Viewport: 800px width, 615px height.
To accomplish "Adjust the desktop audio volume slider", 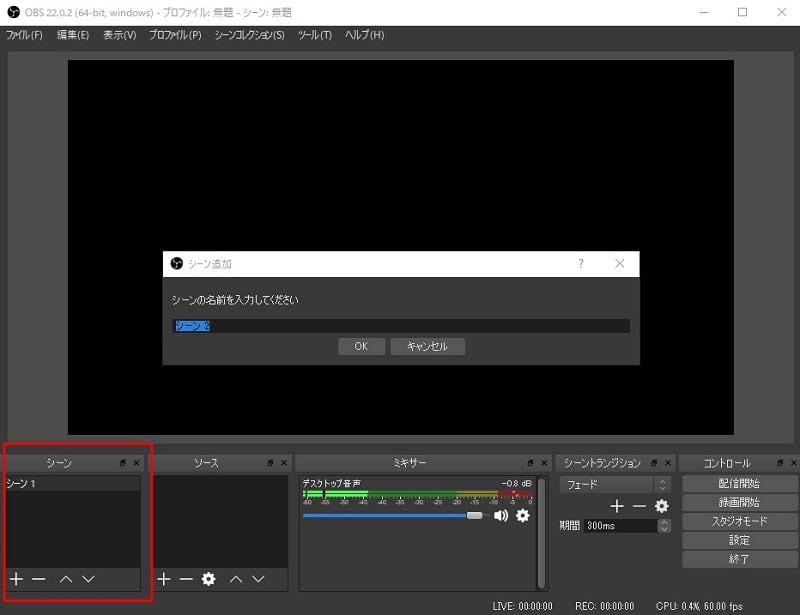I will [x=474, y=516].
